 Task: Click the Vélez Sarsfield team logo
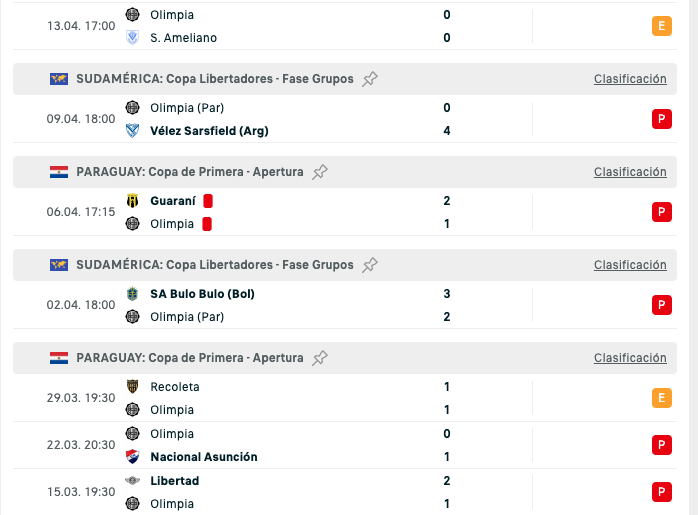(x=133, y=130)
